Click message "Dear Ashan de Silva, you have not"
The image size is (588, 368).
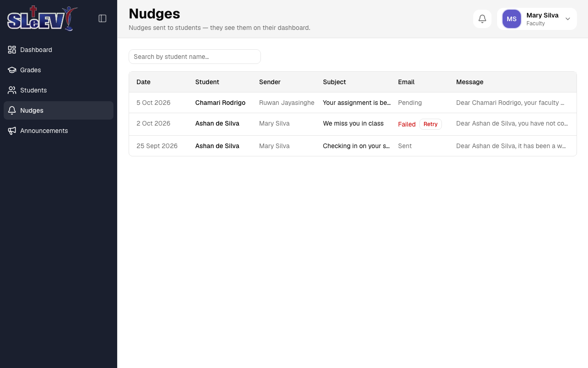(512, 123)
